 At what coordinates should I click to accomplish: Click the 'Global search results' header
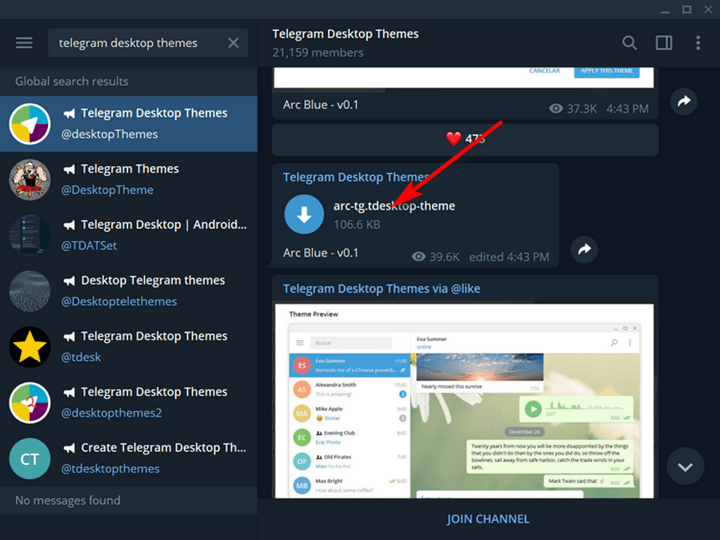(72, 81)
